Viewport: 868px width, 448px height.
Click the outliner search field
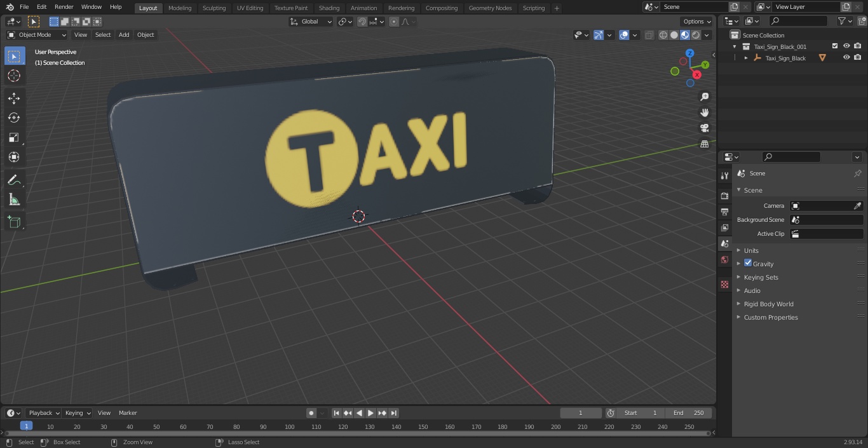(x=798, y=21)
